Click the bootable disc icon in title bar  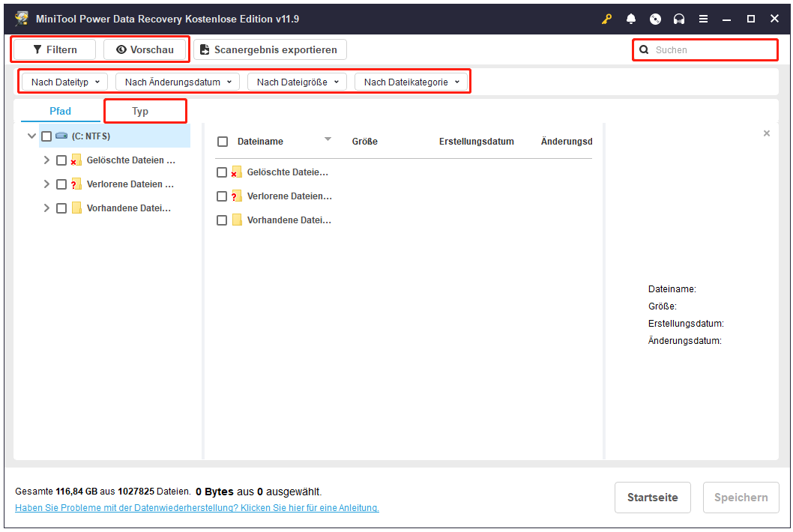click(655, 19)
